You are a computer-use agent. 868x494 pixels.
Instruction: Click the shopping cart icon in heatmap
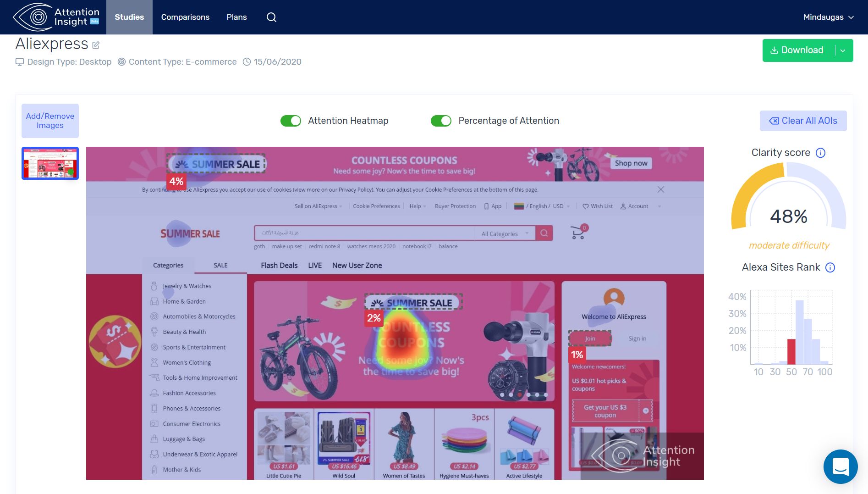[x=579, y=232]
